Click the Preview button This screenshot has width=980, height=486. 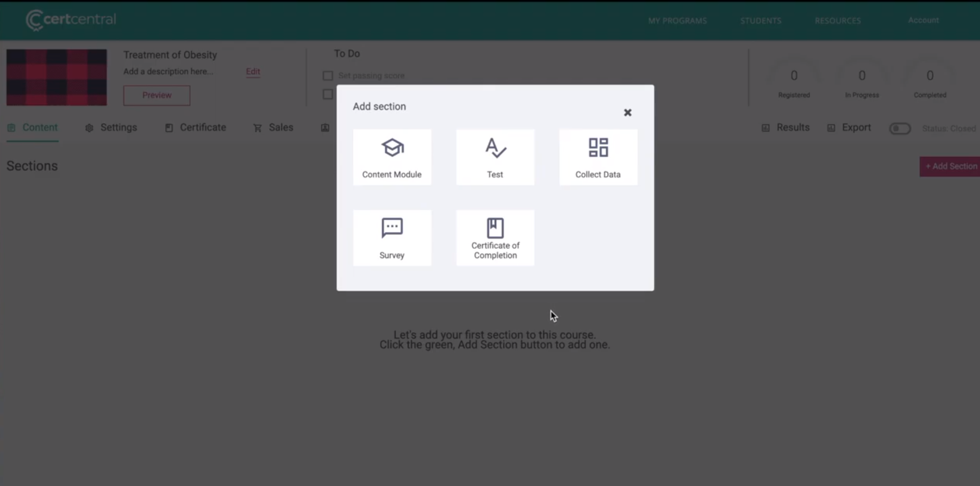click(x=156, y=95)
